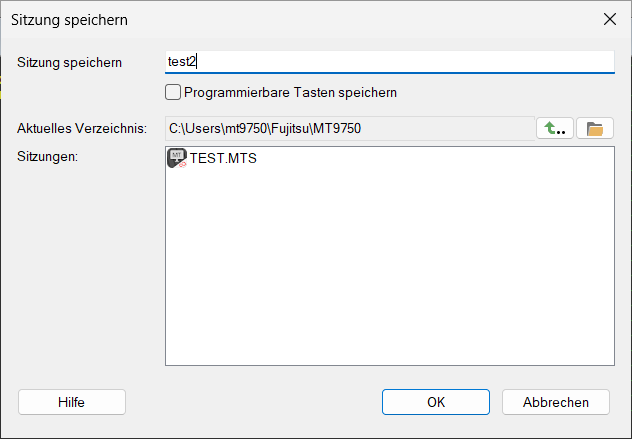Image resolution: width=632 pixels, height=439 pixels.
Task: Focus the session name field containing test2
Action: (x=389, y=61)
